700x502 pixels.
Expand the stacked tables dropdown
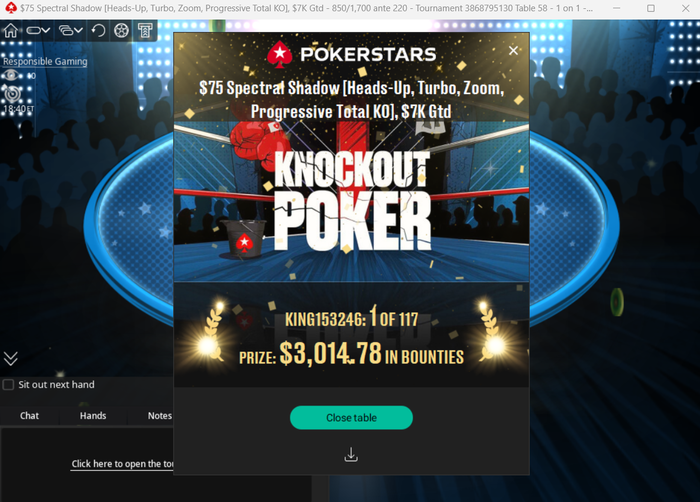[71, 30]
